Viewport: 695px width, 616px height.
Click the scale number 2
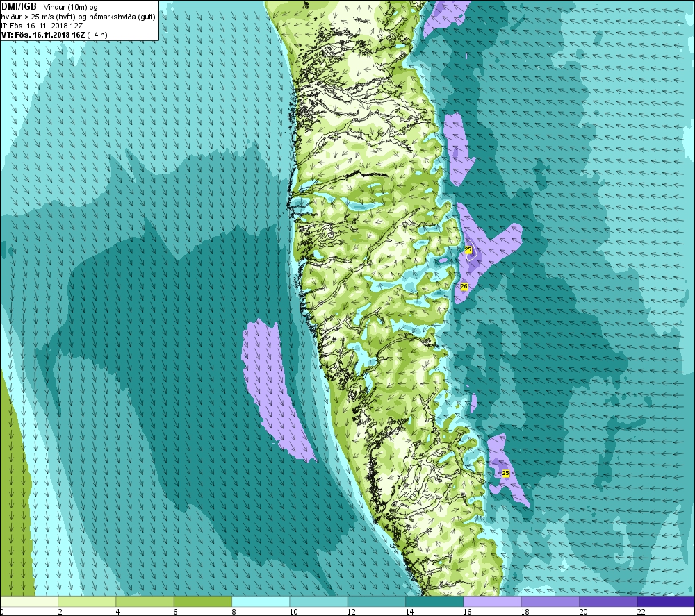click(x=60, y=612)
